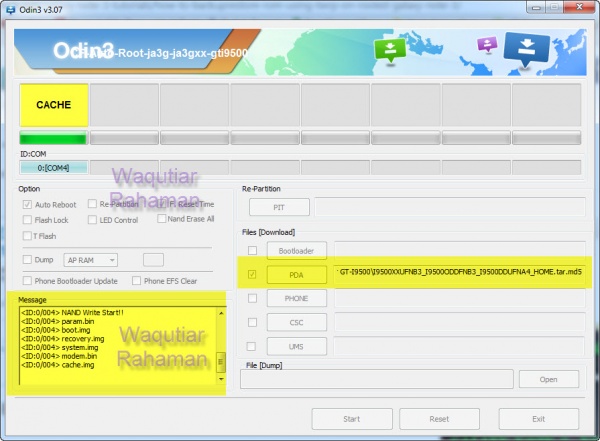Click the Open button for File Dump
The width and height of the screenshot is (600, 441).
549,379
